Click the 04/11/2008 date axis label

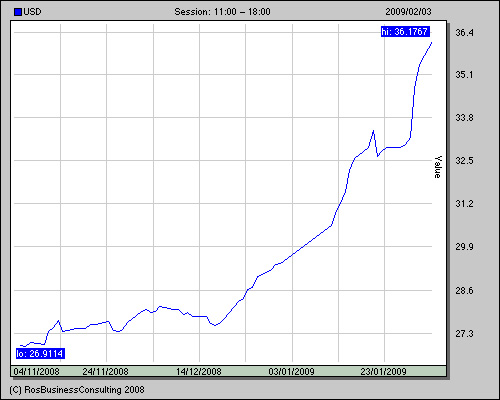click(x=36, y=371)
